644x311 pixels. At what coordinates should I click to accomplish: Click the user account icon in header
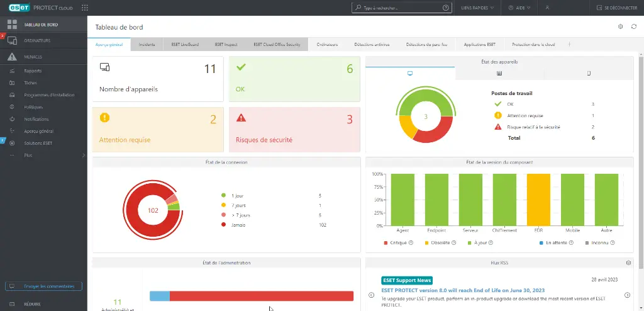(x=547, y=8)
